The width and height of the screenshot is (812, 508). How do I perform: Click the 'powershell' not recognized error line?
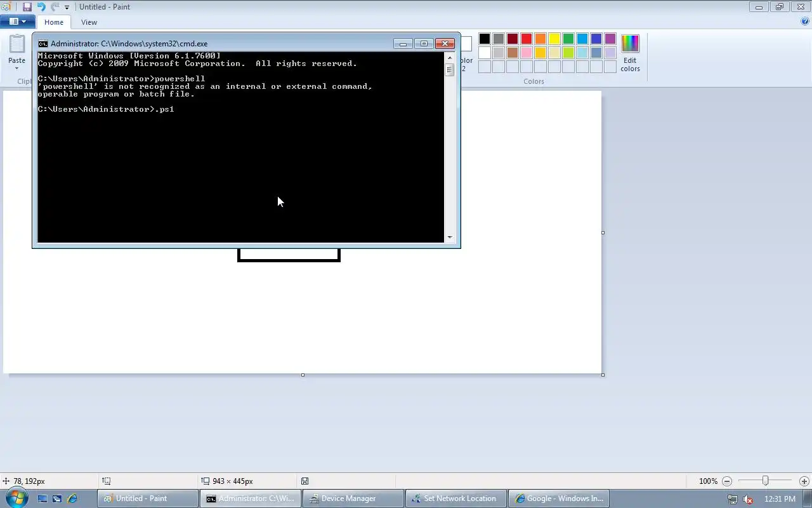(205, 86)
